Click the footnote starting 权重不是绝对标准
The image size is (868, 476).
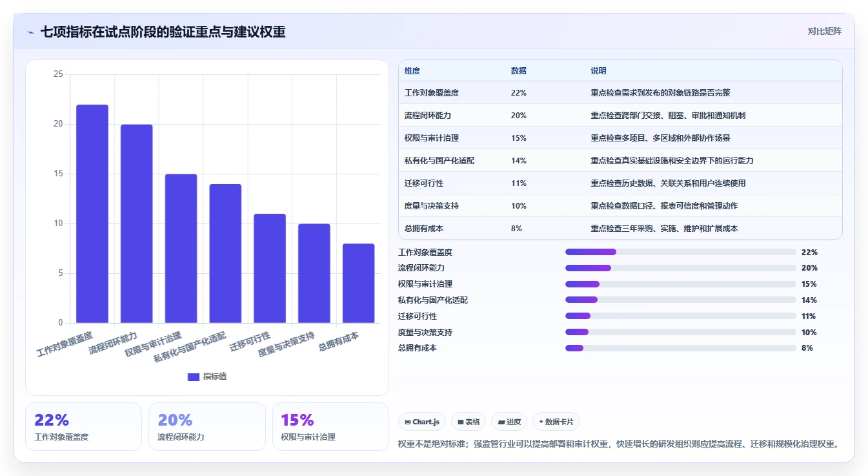(618, 444)
